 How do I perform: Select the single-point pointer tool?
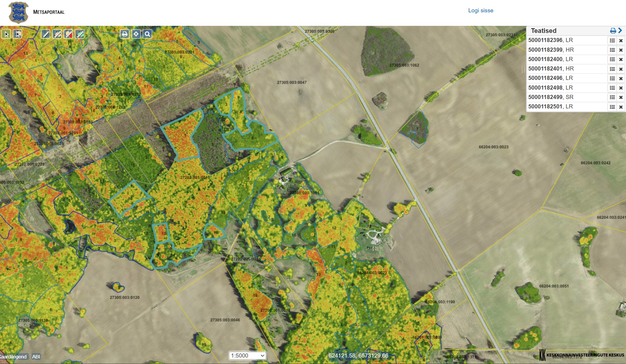6,34
